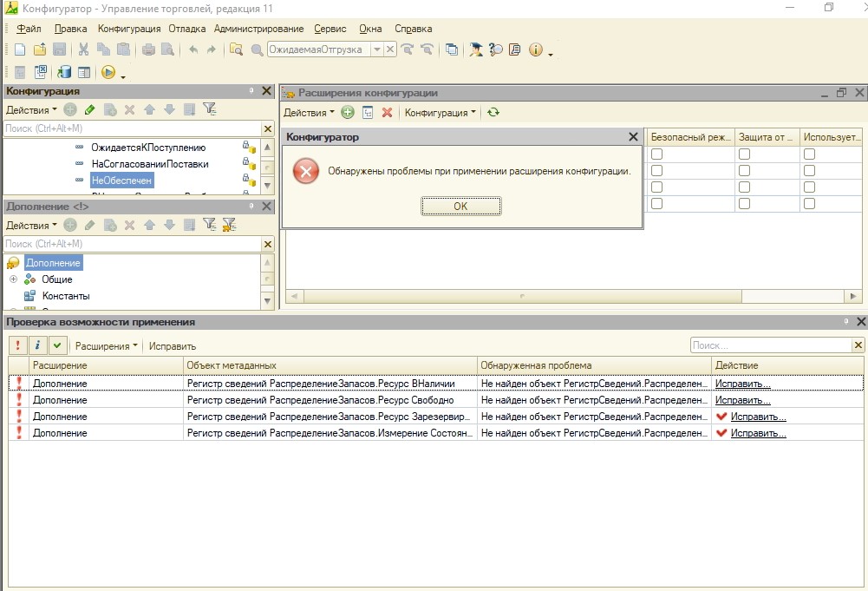
Task: Click the Windows list icon in main toolbar
Action: [452, 49]
